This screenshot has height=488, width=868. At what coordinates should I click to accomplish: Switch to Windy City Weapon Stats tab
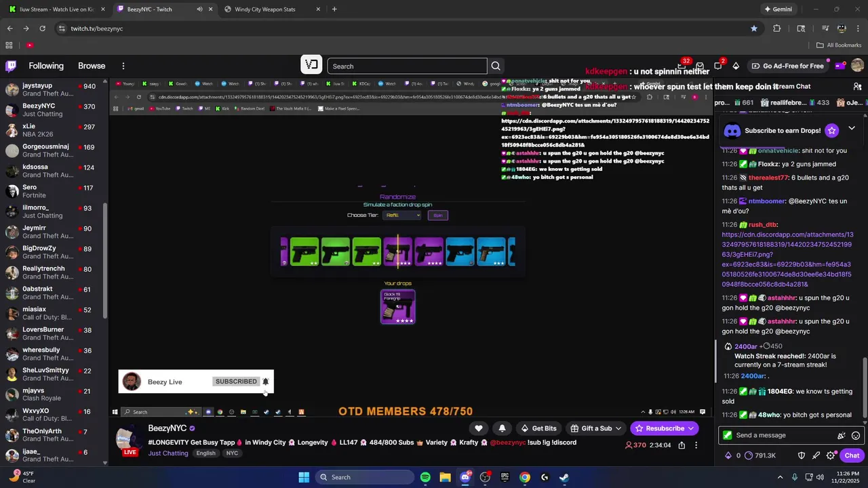273,9
